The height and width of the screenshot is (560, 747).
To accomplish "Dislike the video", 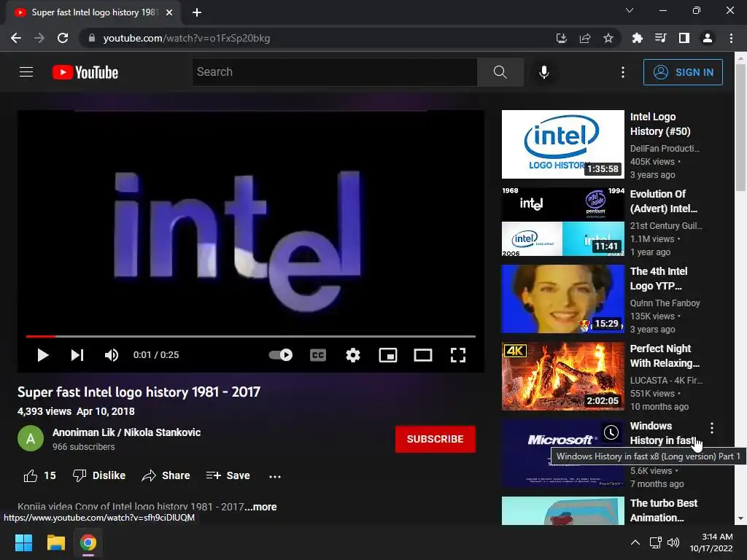I will coord(99,475).
